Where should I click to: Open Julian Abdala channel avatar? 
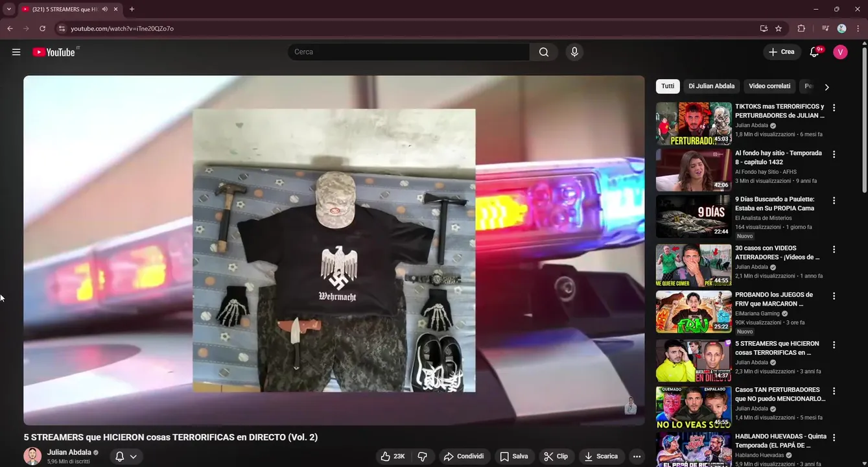coord(32,457)
